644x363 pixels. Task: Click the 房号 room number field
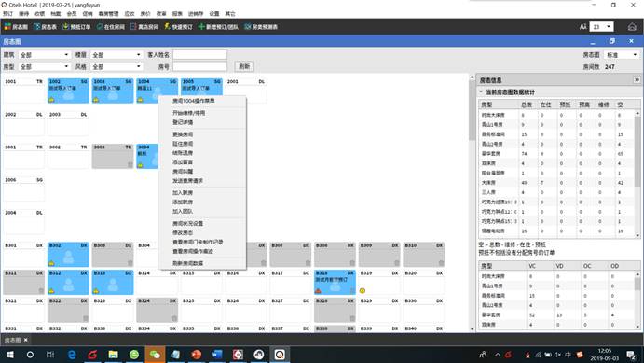199,66
